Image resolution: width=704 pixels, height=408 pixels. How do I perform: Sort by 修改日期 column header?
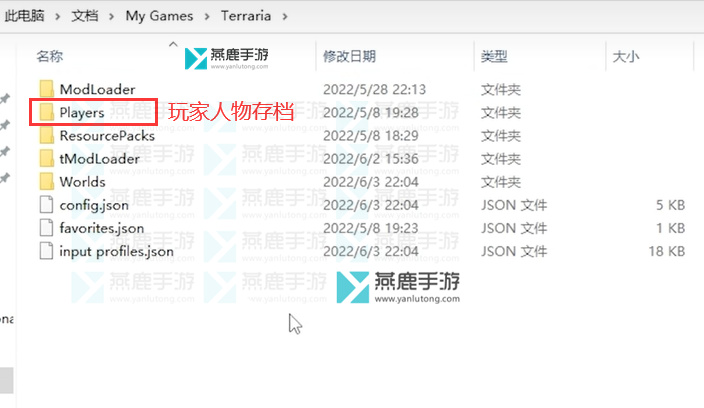(x=349, y=57)
